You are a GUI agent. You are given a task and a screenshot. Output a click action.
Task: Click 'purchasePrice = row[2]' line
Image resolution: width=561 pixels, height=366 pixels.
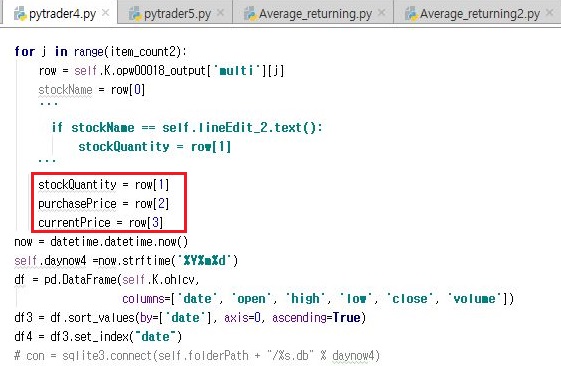[103, 204]
